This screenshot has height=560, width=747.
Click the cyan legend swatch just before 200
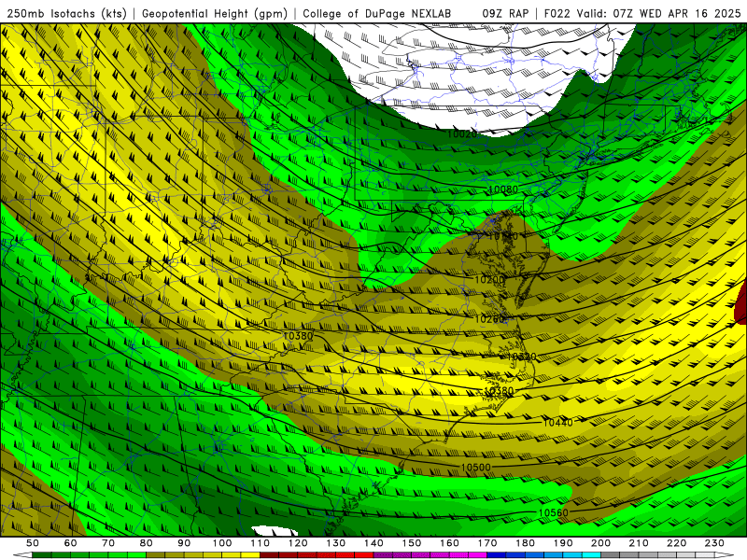591,555
